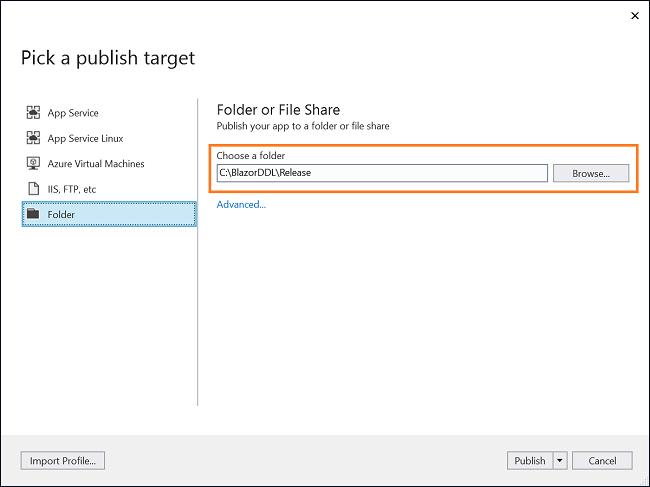The image size is (650, 487).
Task: Select the App Service publish target
Action: [73, 113]
